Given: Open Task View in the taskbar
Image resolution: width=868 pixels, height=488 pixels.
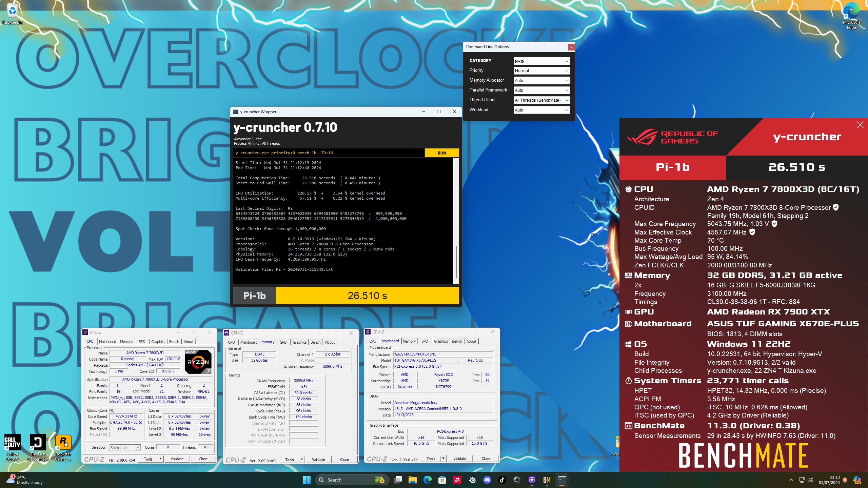Looking at the screenshot, I should pyautogui.click(x=397, y=480).
